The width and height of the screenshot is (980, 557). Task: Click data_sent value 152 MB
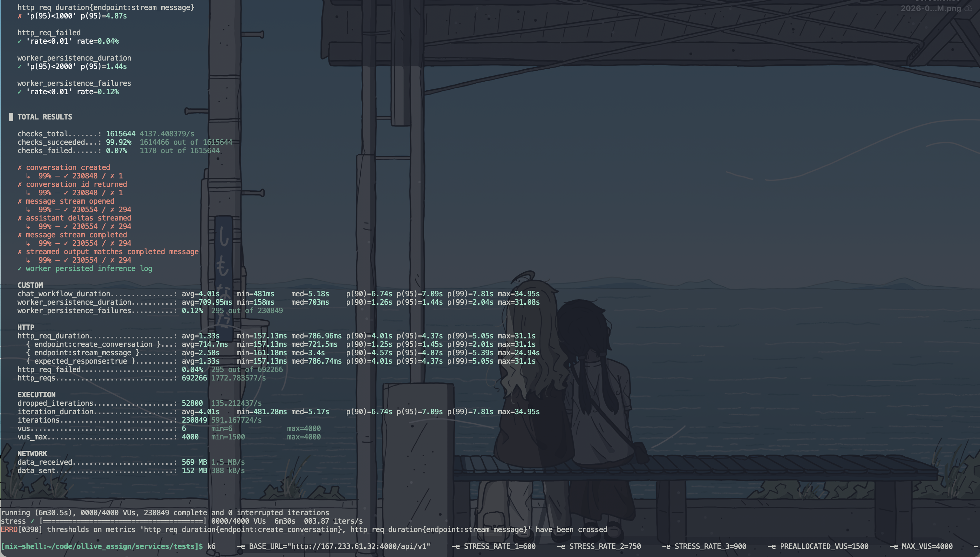point(194,471)
